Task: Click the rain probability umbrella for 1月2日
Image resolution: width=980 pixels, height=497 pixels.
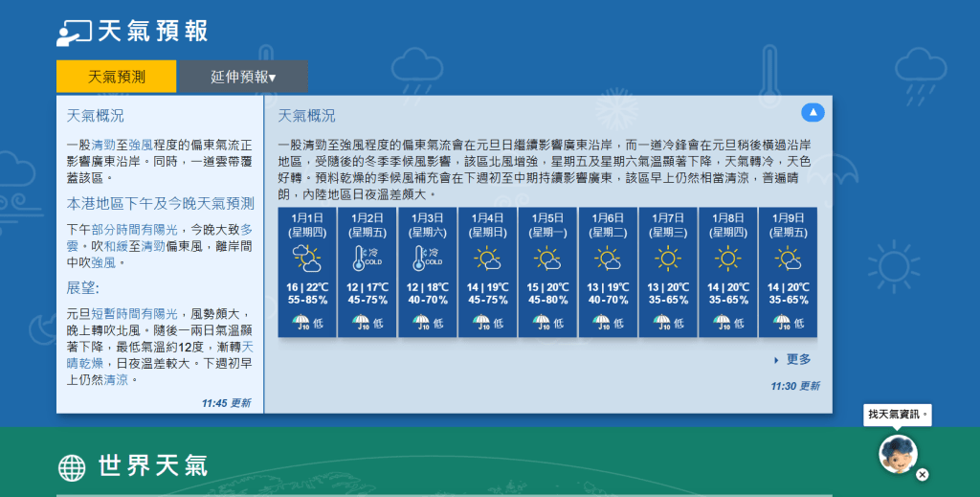Action: [361, 322]
